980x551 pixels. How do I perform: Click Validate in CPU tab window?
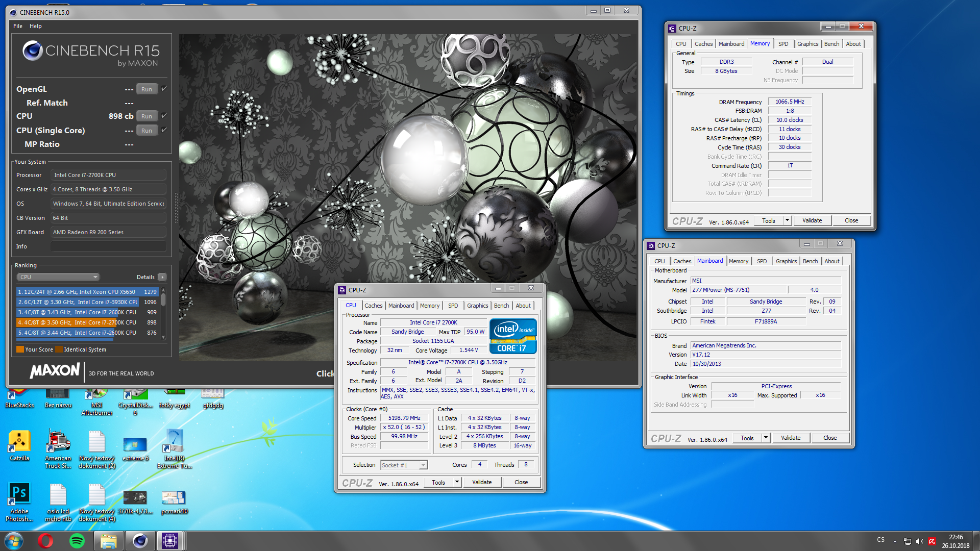tap(482, 482)
